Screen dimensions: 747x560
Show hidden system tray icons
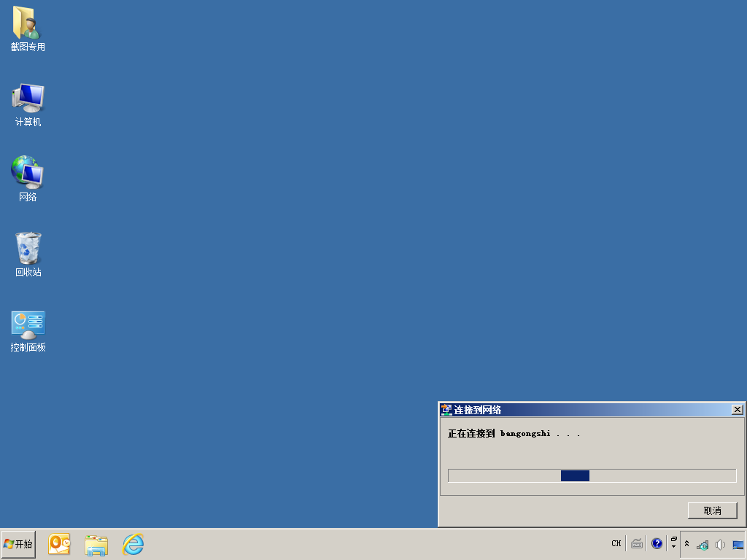(686, 544)
